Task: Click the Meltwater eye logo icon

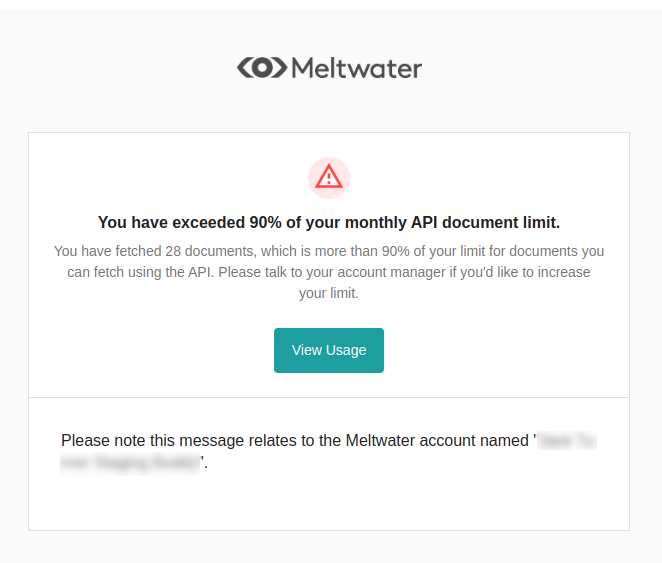Action: [262, 68]
